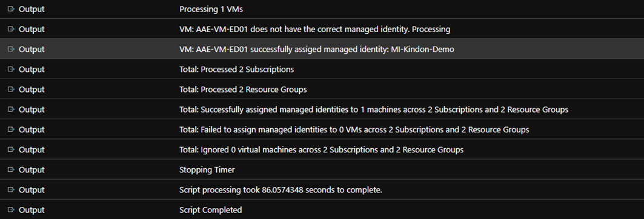Image resolution: width=644 pixels, height=219 pixels.
Task: Click output icon beside 'Processed 2 Subscriptions'
Action: 11,70
